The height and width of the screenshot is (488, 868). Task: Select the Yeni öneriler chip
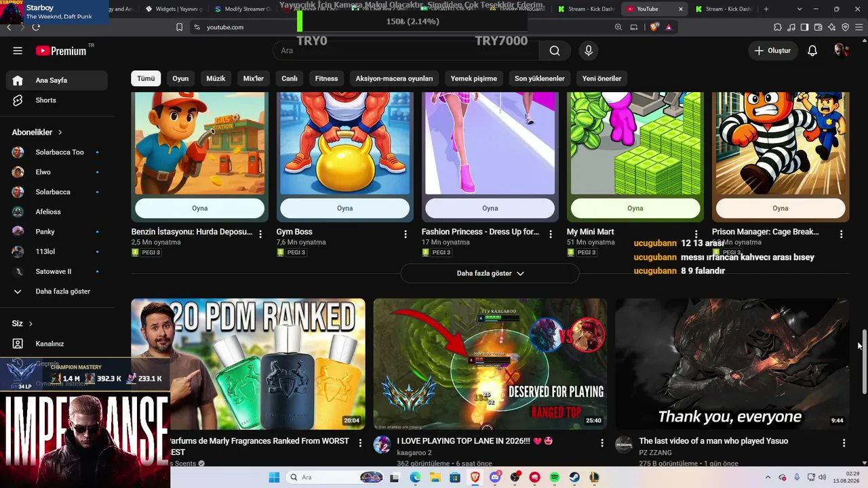pos(602,79)
